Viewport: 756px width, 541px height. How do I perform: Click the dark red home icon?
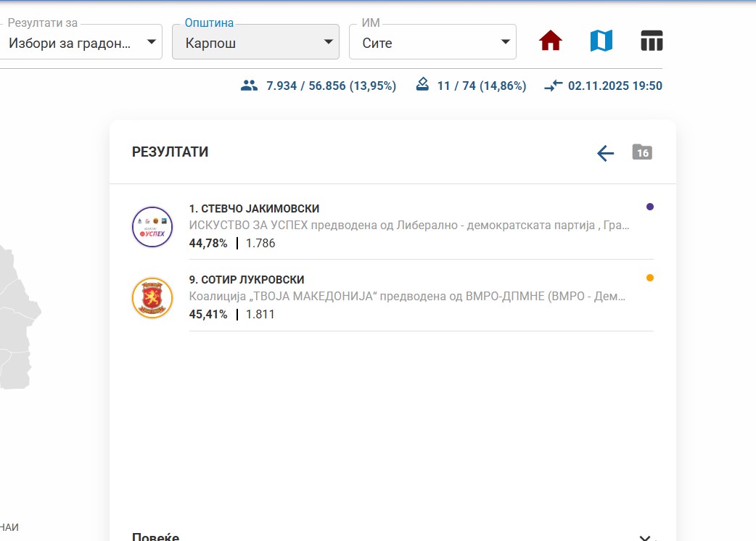(x=551, y=41)
